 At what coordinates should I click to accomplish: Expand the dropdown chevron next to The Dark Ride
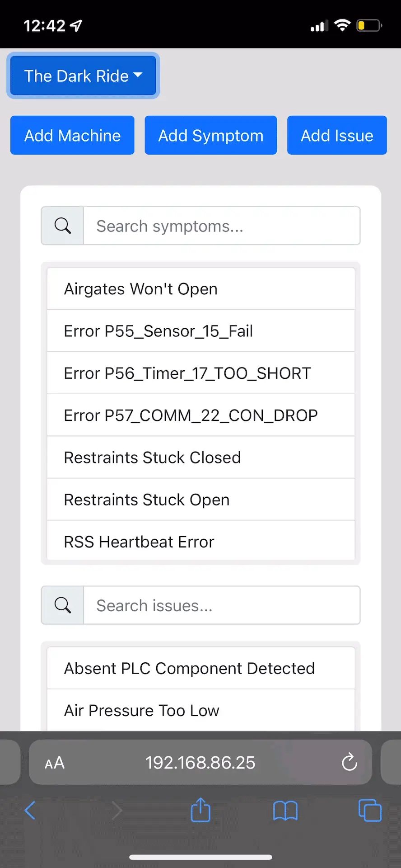click(x=138, y=75)
